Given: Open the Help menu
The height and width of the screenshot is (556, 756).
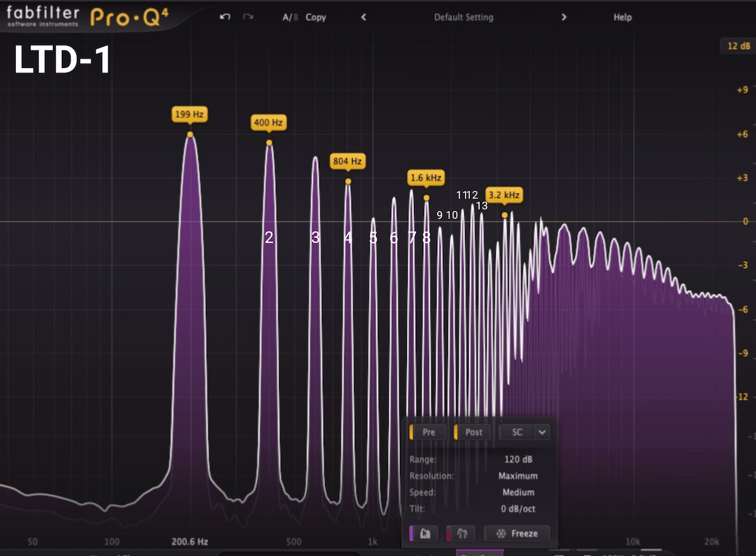Looking at the screenshot, I should [622, 17].
